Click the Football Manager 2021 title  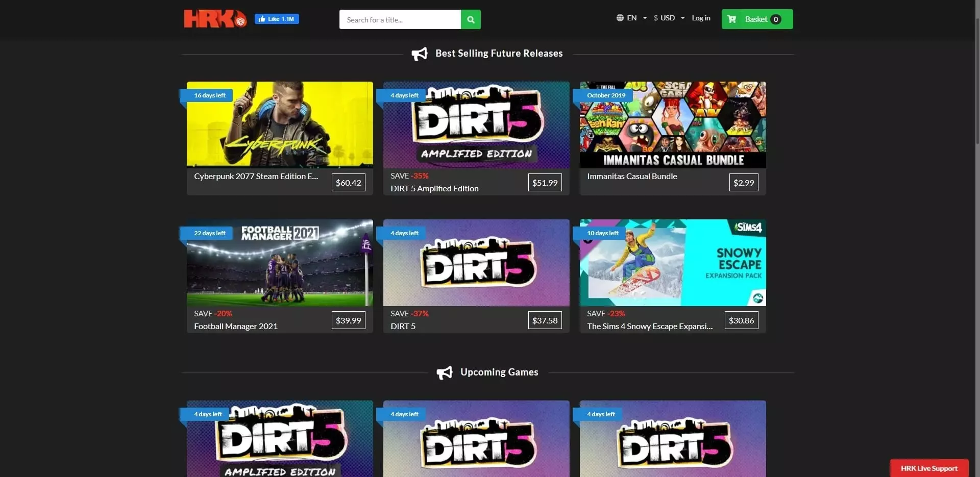pyautogui.click(x=236, y=326)
